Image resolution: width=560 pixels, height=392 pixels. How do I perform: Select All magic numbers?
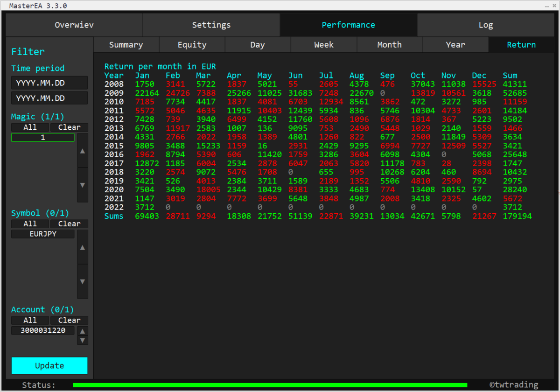(x=29, y=127)
